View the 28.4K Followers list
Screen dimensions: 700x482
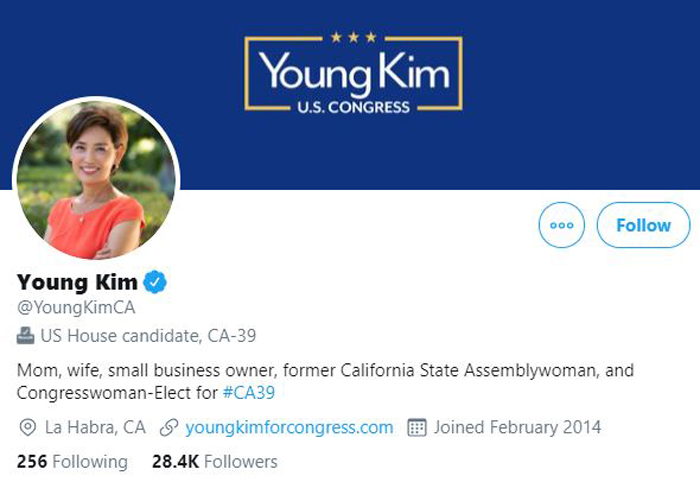click(x=215, y=461)
